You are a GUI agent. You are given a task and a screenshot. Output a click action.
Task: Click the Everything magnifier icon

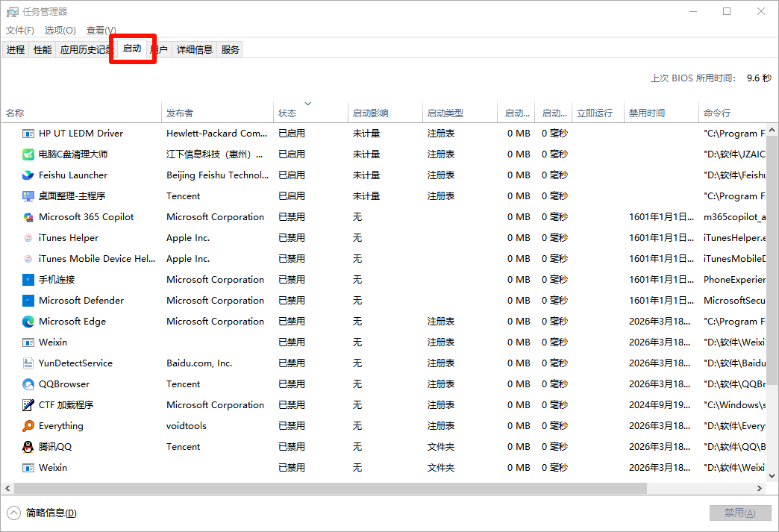[x=28, y=426]
